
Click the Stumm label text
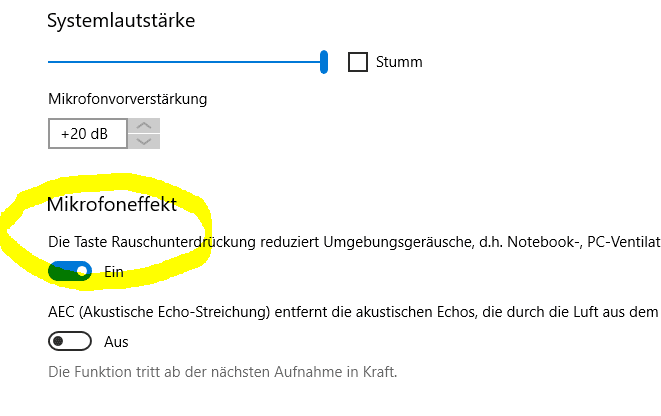[x=399, y=62]
